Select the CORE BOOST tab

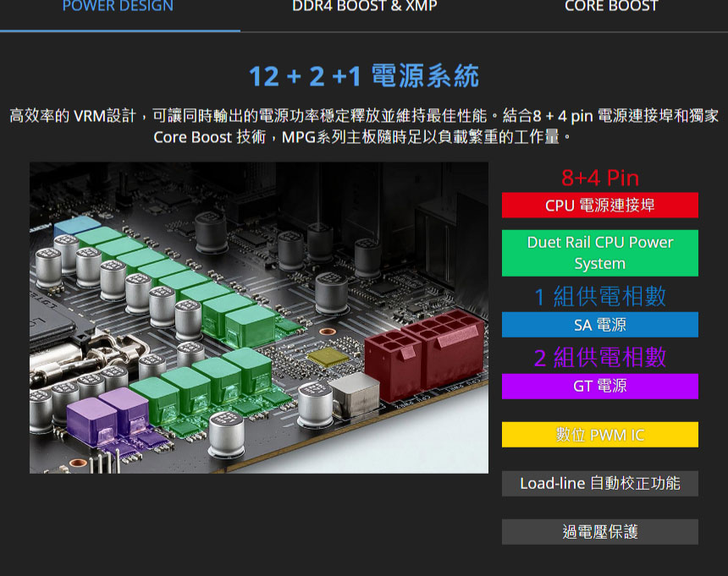click(611, 7)
